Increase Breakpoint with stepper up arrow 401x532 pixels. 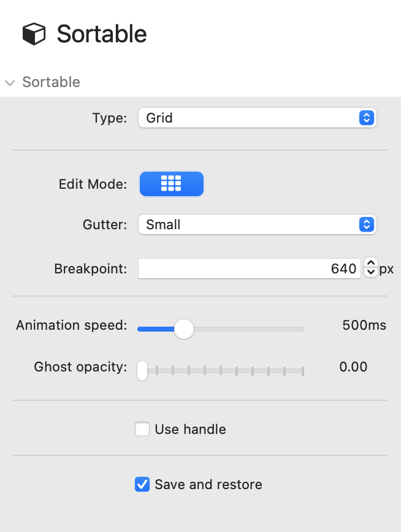click(x=370, y=264)
